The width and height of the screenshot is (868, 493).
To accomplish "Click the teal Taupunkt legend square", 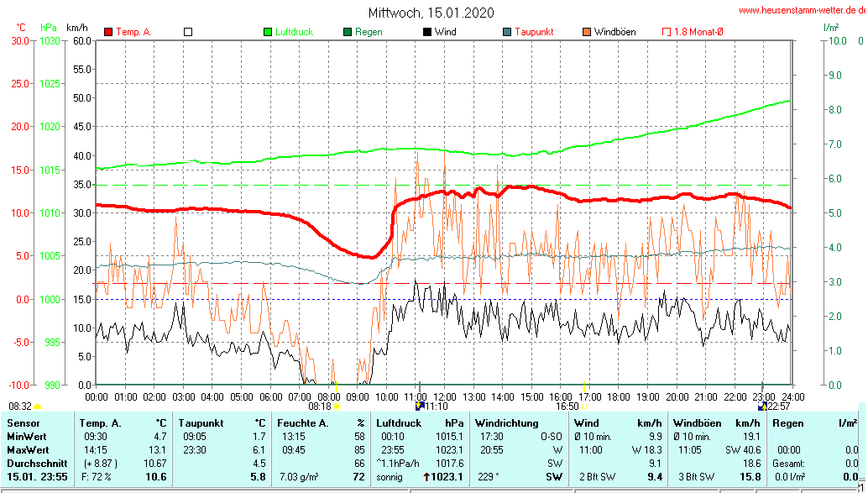I will (x=506, y=32).
